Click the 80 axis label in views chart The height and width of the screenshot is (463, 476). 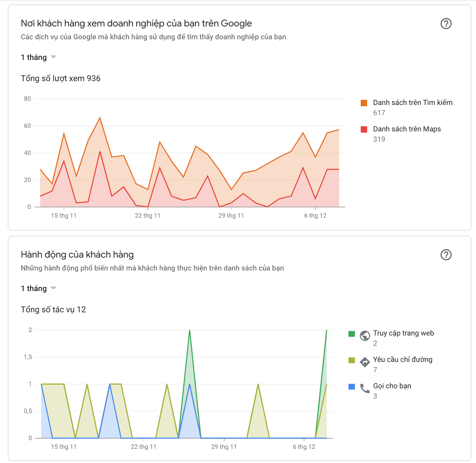coord(27,99)
